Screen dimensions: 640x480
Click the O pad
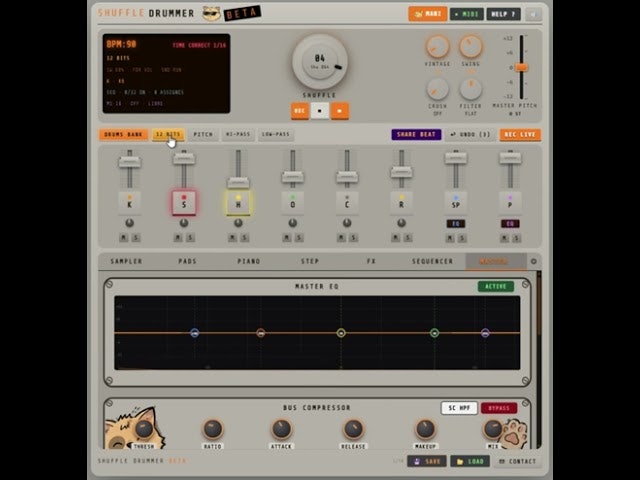[293, 202]
